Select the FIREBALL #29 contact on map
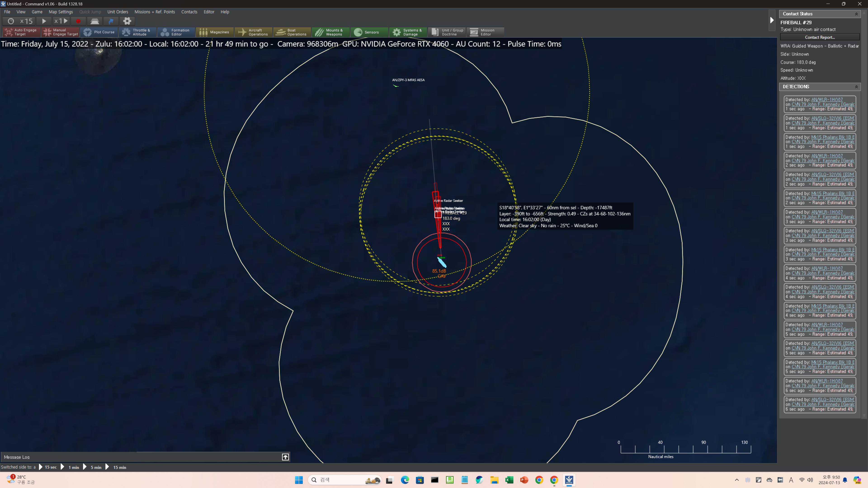Image resolution: width=868 pixels, height=488 pixels. pos(438,214)
